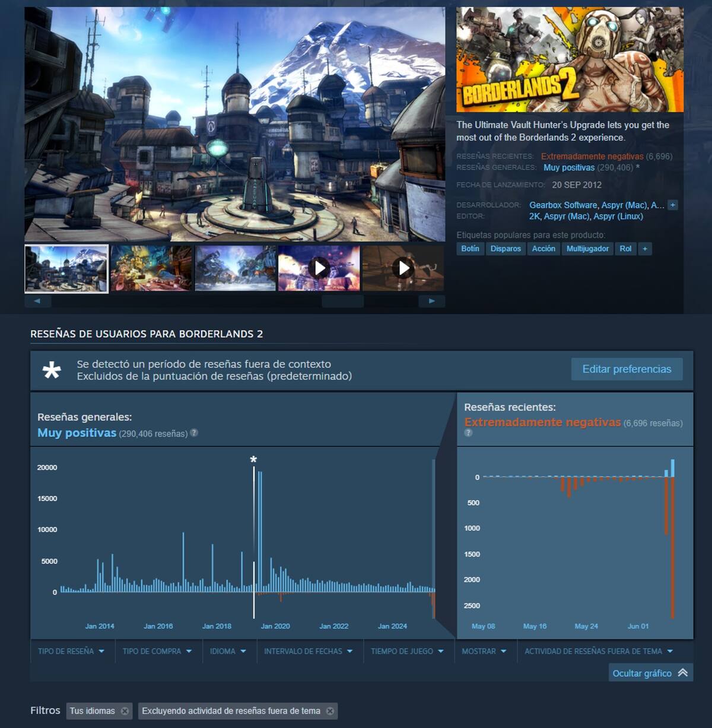Click the large negative bar in the recent graph
This screenshot has height=728, width=712.
pos(672,547)
